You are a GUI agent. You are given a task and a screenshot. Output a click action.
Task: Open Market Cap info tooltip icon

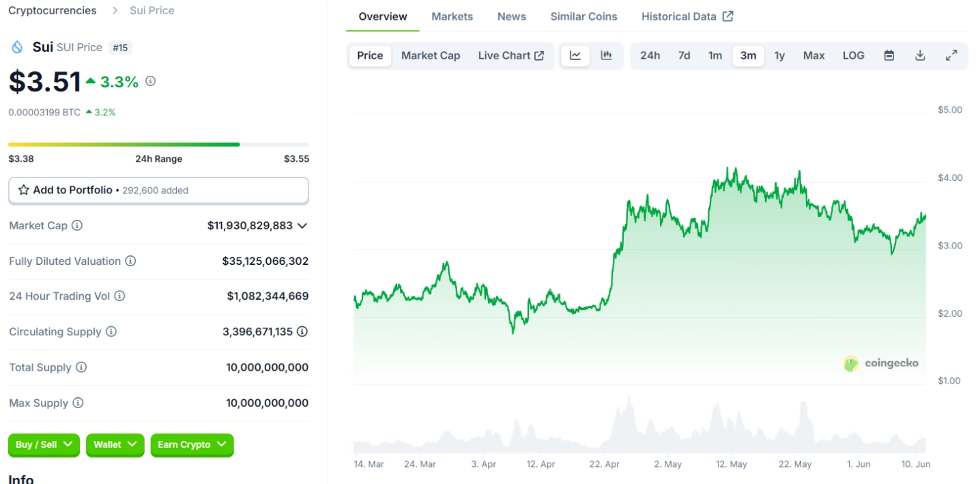pos(77,225)
